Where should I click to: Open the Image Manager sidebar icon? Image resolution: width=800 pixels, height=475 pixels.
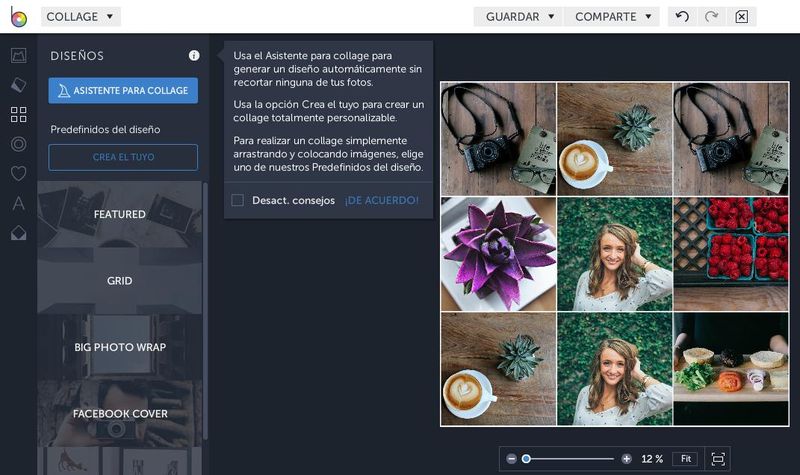18,56
